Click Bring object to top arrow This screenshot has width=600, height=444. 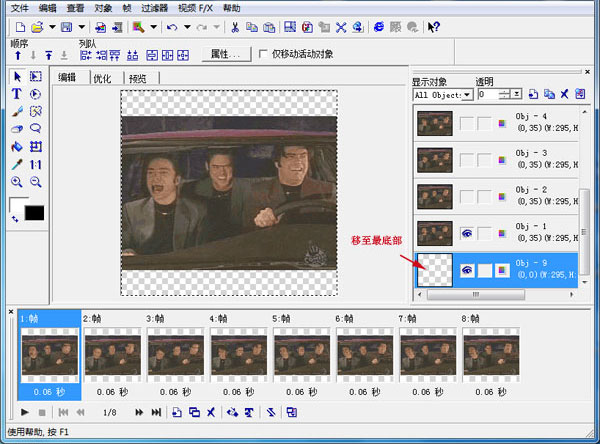point(49,56)
